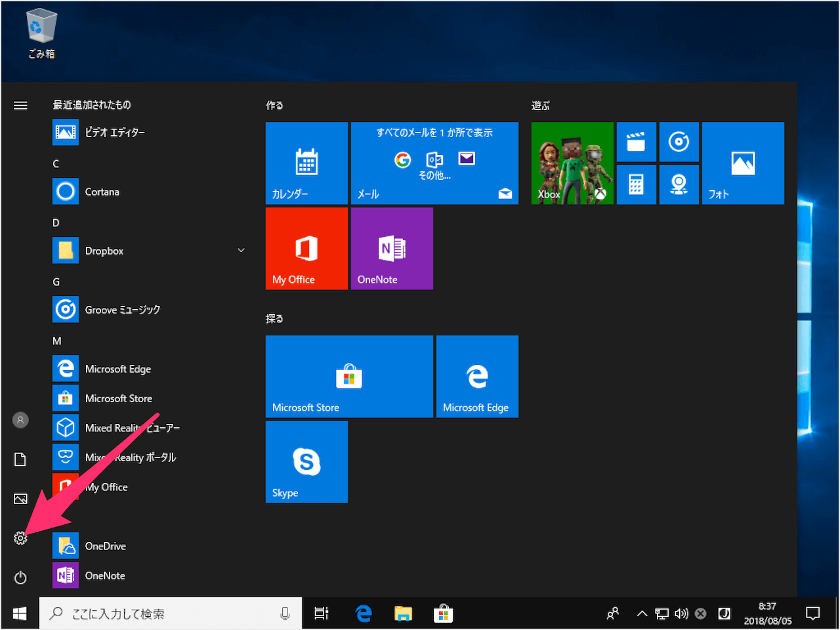
Task: Open the red My Office tile
Action: coord(306,248)
